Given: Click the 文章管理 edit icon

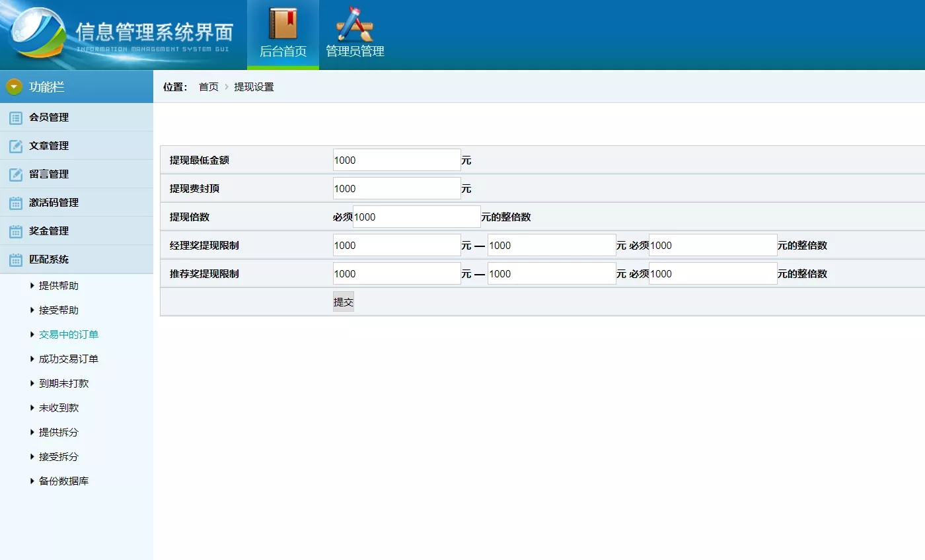Looking at the screenshot, I should (16, 146).
